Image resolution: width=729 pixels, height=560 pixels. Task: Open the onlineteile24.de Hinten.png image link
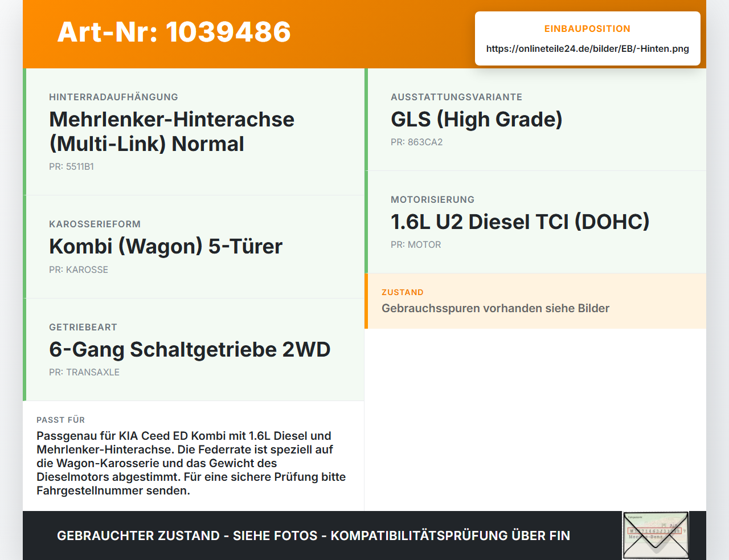tap(587, 48)
